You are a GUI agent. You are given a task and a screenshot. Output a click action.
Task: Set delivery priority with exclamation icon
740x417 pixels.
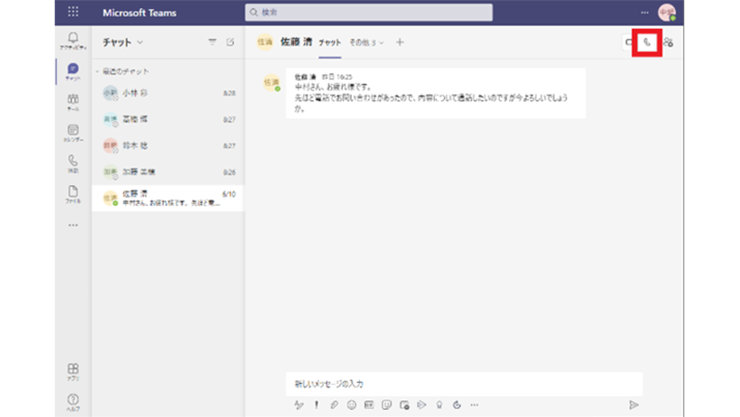click(x=316, y=405)
